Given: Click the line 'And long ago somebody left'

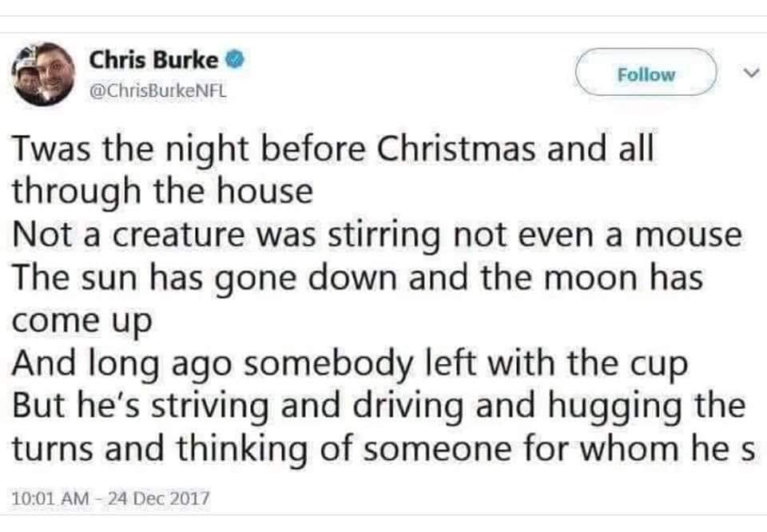Looking at the screenshot, I should pos(349,365).
